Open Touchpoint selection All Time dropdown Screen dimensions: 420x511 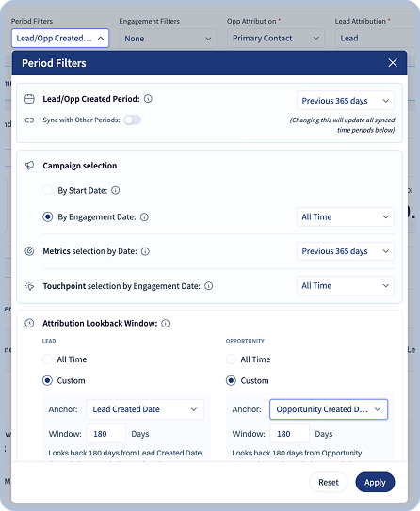[x=346, y=285]
